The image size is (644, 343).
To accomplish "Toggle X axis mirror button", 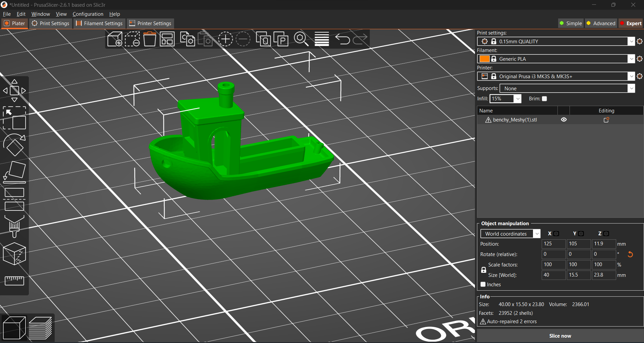I will (556, 234).
